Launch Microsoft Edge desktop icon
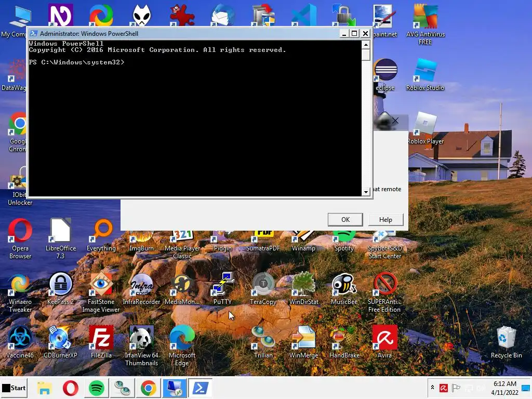The image size is (532, 399). click(x=182, y=345)
